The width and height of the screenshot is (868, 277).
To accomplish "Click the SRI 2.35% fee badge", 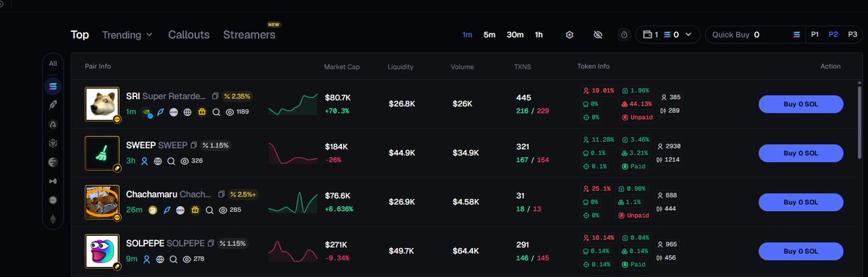I will 237,96.
